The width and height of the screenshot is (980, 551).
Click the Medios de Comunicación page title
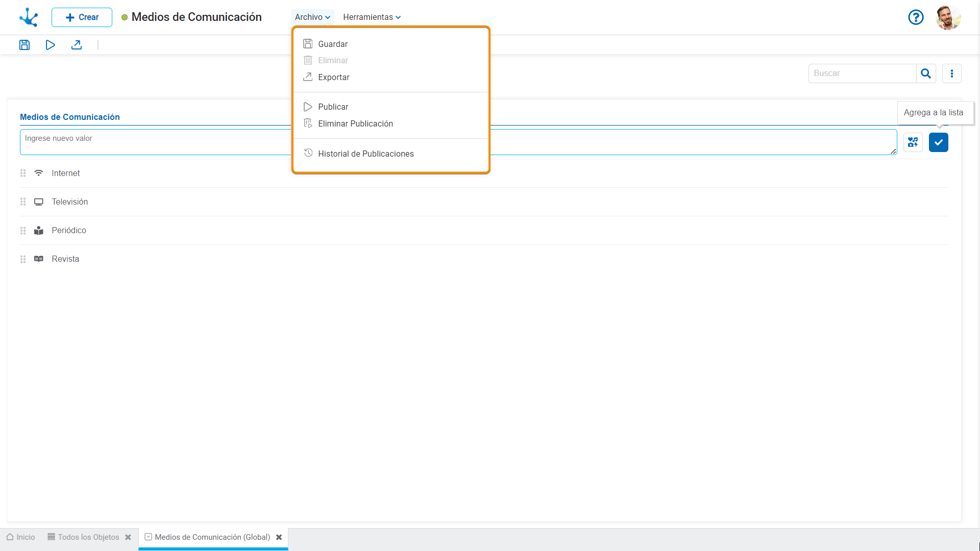tap(197, 17)
